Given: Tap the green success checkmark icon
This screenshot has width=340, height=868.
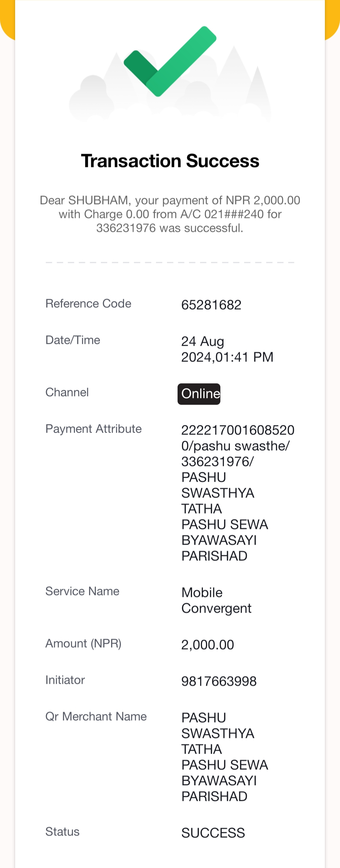Looking at the screenshot, I should pos(170,61).
